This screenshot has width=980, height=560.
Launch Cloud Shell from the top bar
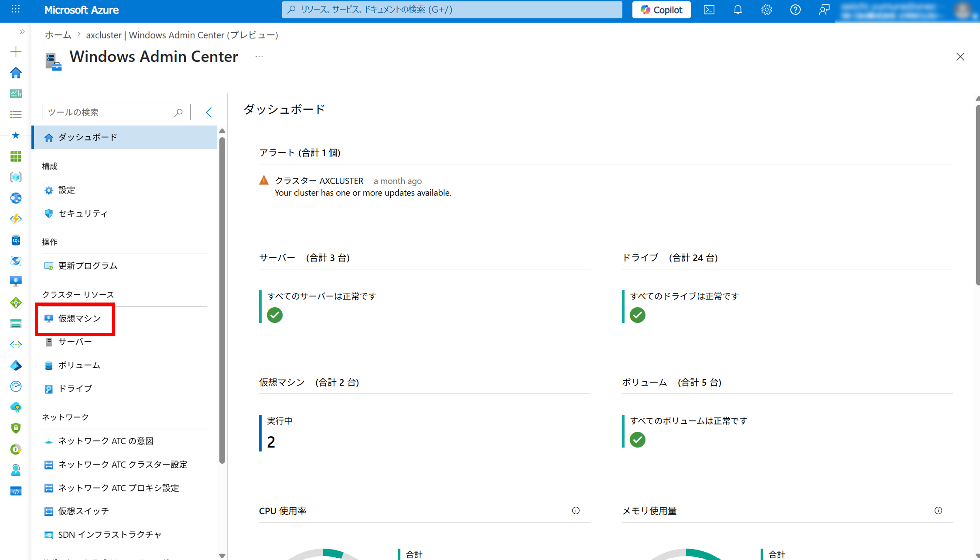point(709,10)
